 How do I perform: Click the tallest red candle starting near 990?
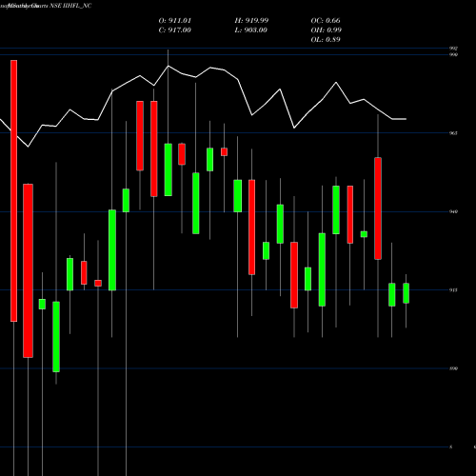[14, 190]
